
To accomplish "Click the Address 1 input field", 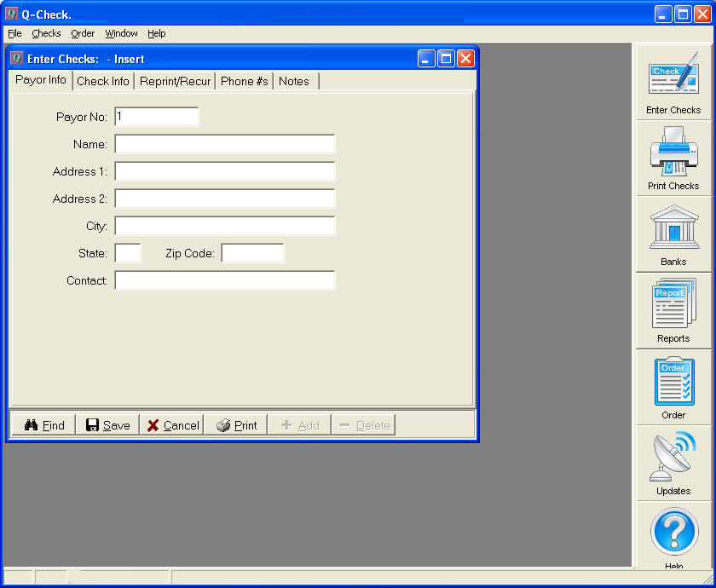I will (225, 171).
